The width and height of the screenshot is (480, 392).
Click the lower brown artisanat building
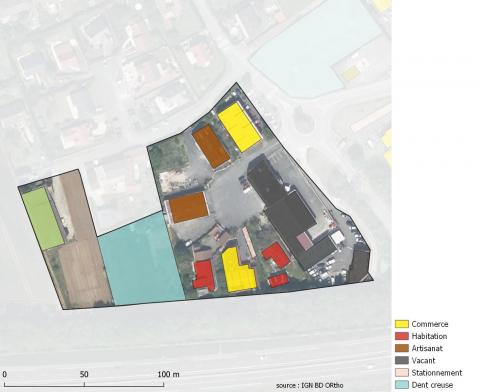click(189, 207)
